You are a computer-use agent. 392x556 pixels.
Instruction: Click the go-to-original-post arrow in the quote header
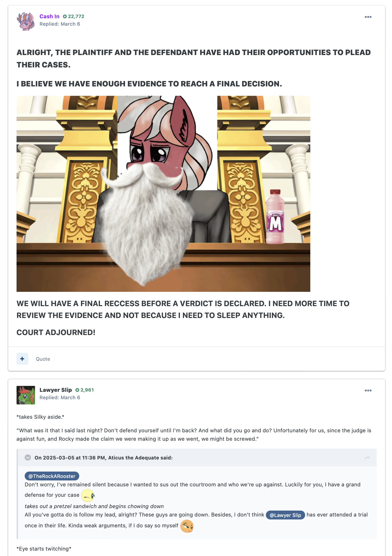tap(367, 458)
